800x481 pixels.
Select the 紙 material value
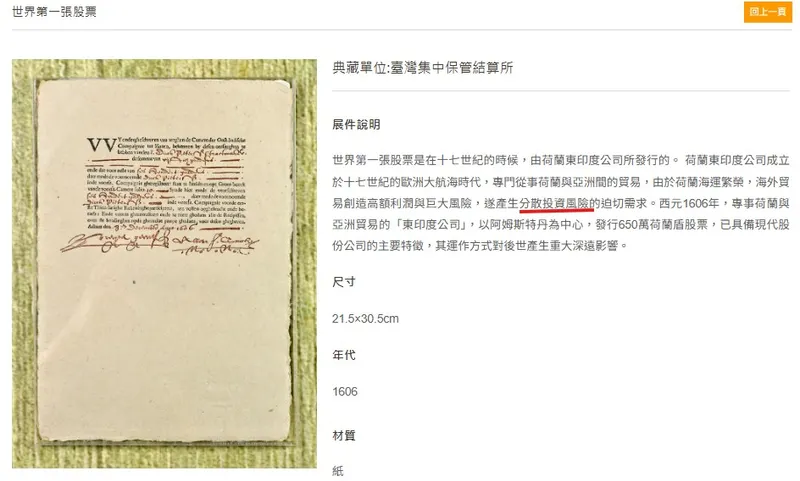point(338,471)
